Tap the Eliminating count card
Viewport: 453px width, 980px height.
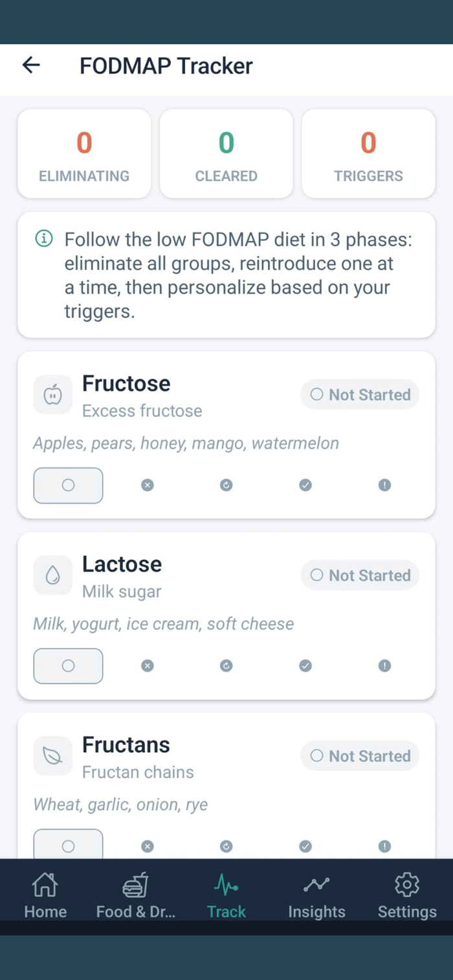[84, 153]
